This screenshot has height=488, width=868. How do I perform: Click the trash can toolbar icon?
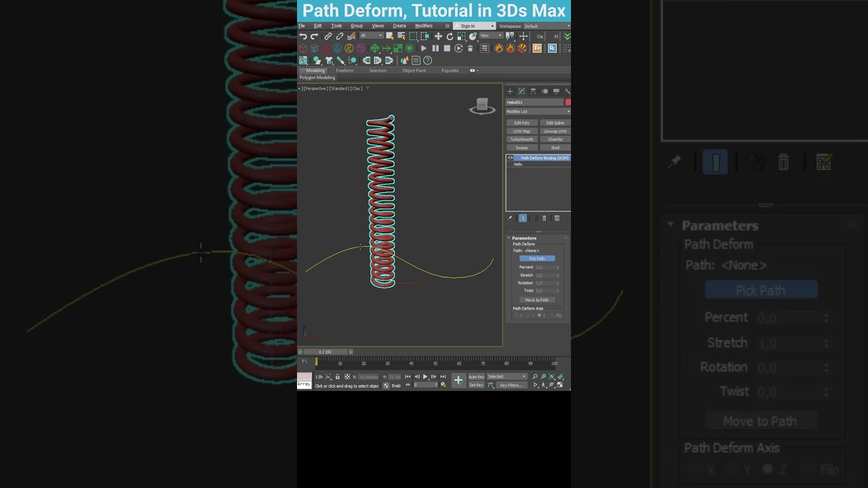pyautogui.click(x=471, y=48)
